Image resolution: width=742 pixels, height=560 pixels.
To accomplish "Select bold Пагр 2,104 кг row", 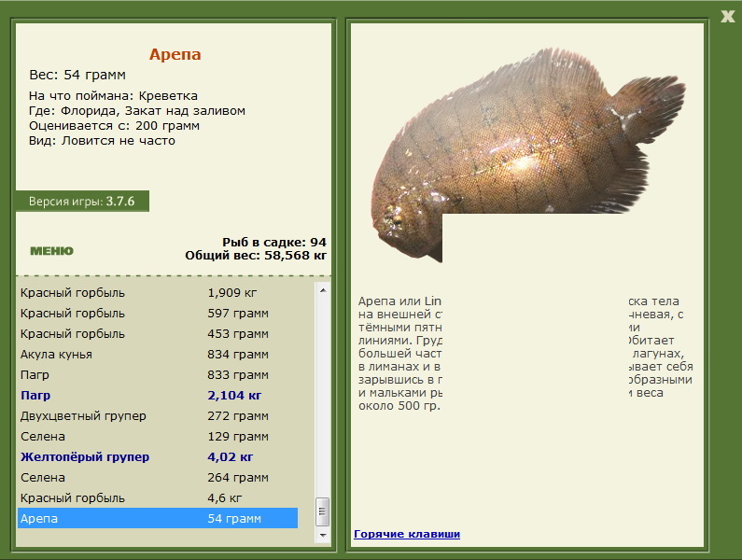I will 158,395.
